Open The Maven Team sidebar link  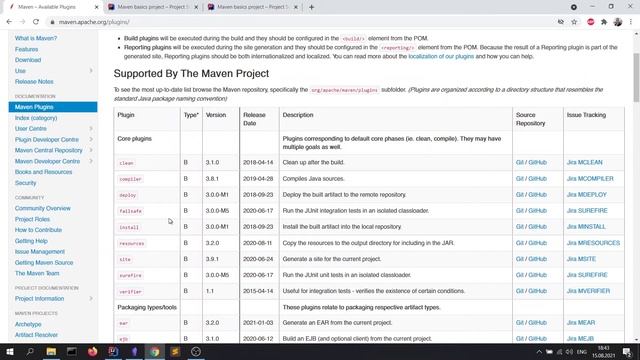click(x=37, y=273)
